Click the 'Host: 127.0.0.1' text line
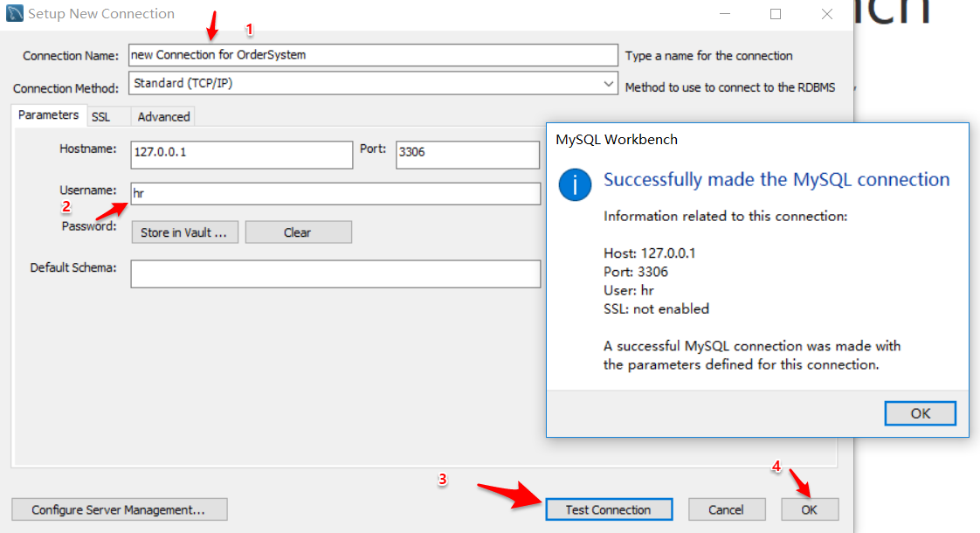Image resolution: width=980 pixels, height=533 pixels. 649,253
